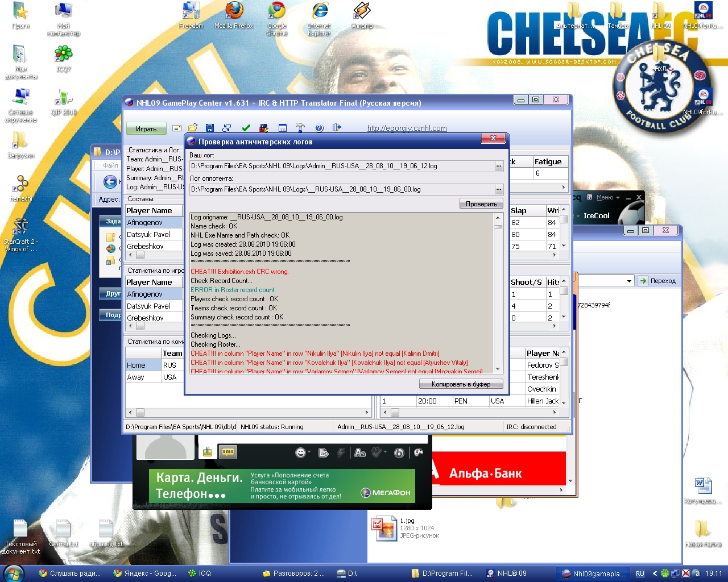Click the blue refresh arrows toolbar icon
728x582 pixels.
tap(227, 128)
